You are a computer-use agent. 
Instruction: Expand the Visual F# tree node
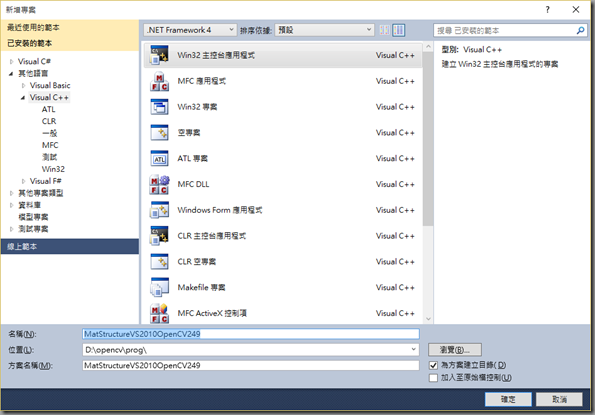coord(24,181)
